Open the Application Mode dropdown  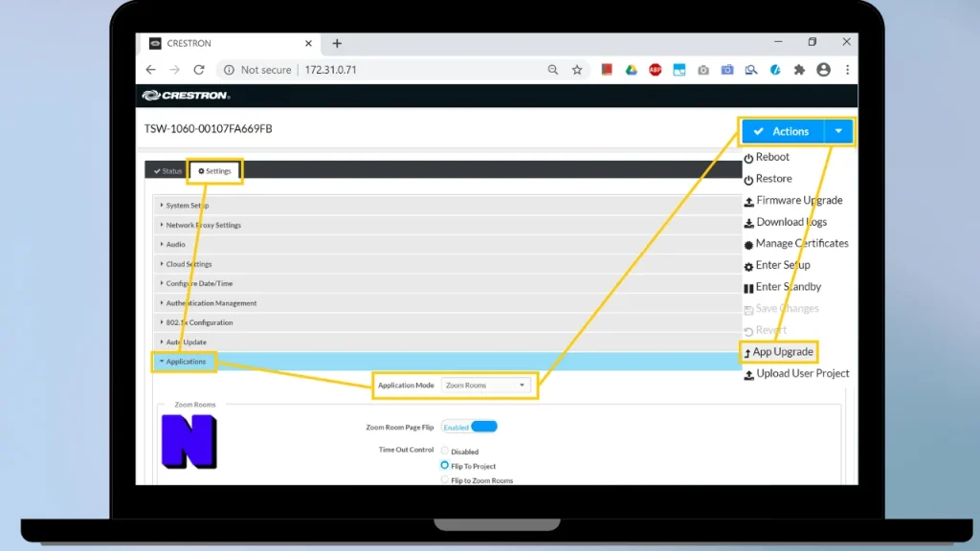coord(485,386)
